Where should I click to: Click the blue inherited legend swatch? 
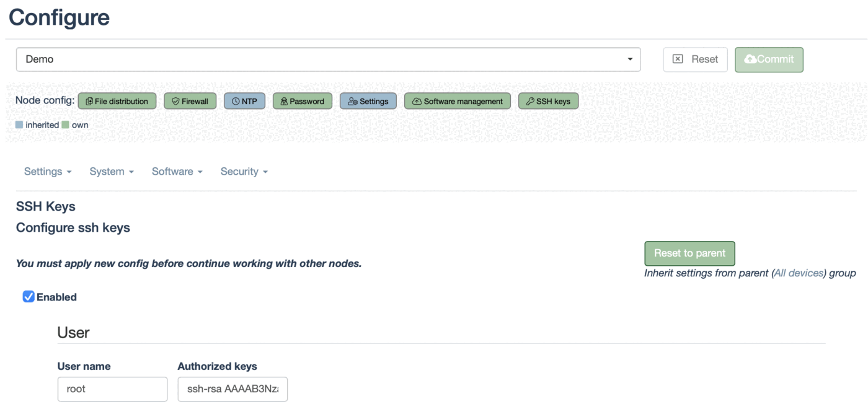(19, 125)
